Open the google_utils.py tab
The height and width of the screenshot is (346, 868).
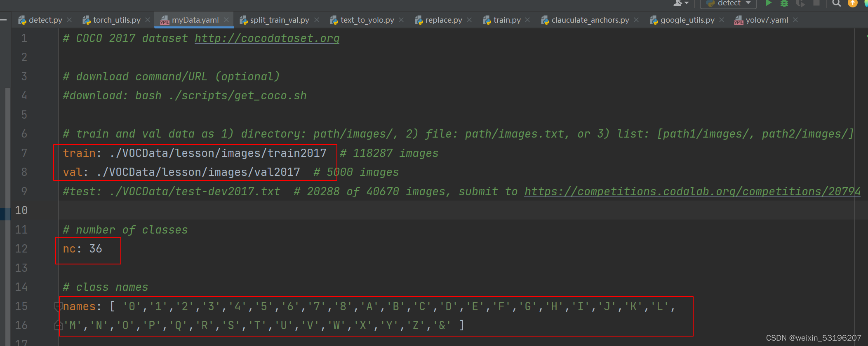click(x=687, y=20)
